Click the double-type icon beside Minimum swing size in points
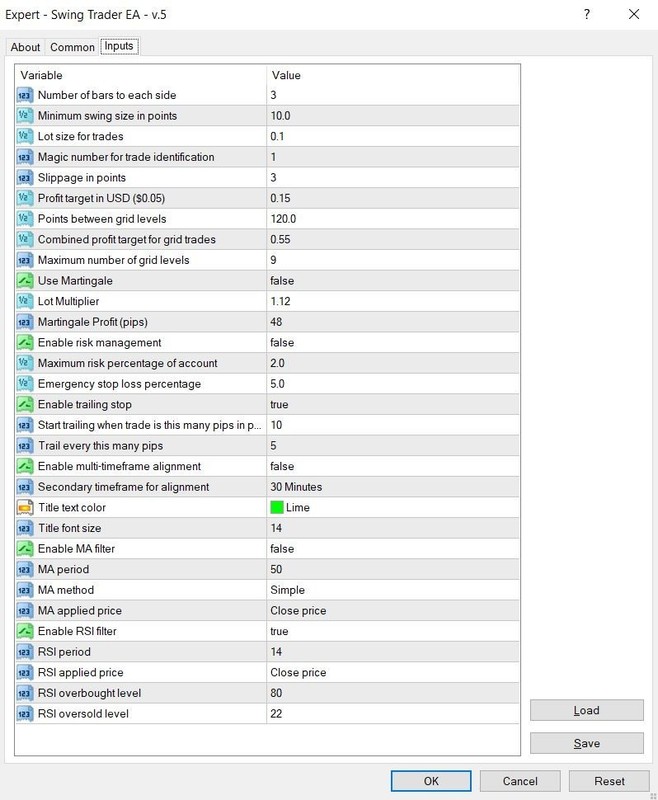This screenshot has width=658, height=800. tap(24, 116)
